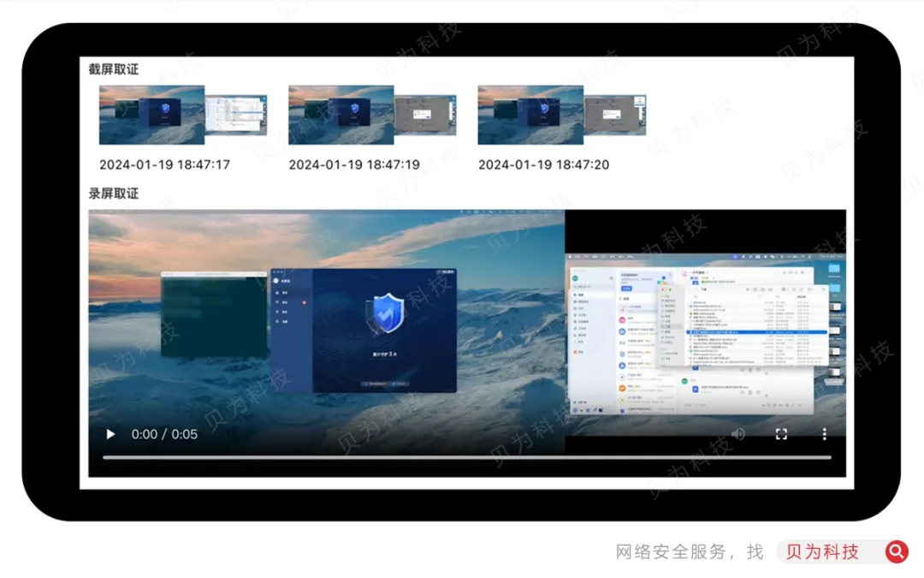This screenshot has width=924, height=578.
Task: Click the red search magnifier icon
Action: click(x=896, y=551)
